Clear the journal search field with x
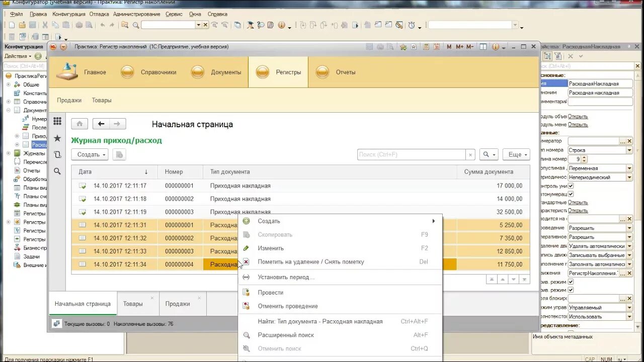The image size is (644, 362). (x=470, y=154)
